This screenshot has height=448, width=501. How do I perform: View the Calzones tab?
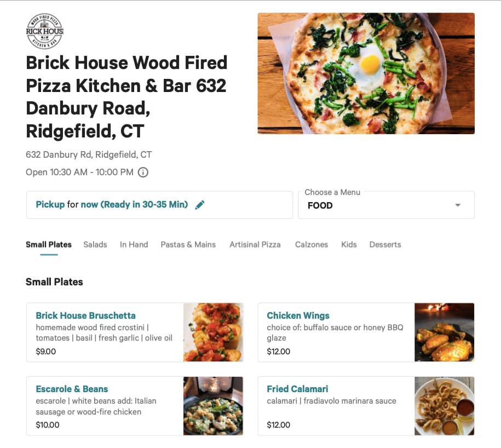click(x=312, y=245)
